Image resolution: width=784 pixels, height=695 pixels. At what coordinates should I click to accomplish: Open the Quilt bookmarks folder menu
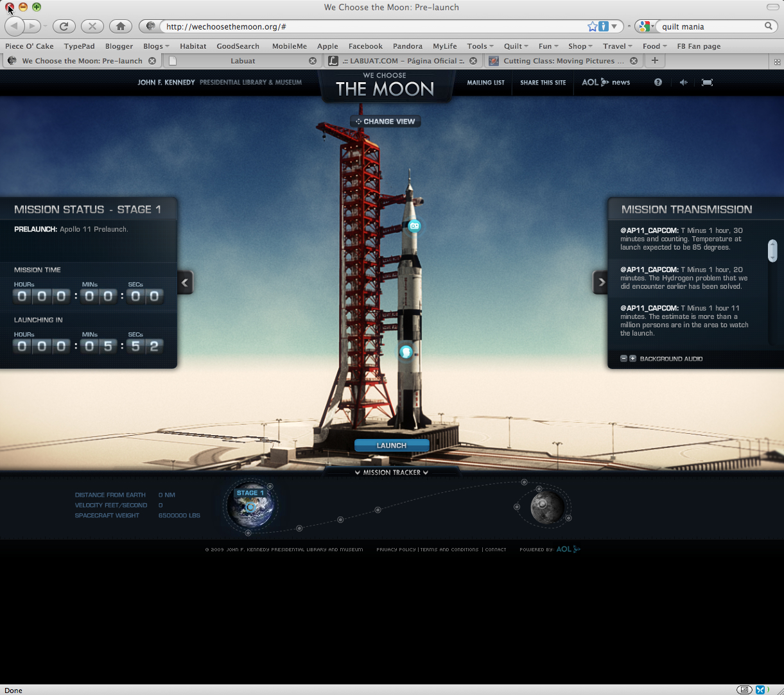[x=516, y=46]
